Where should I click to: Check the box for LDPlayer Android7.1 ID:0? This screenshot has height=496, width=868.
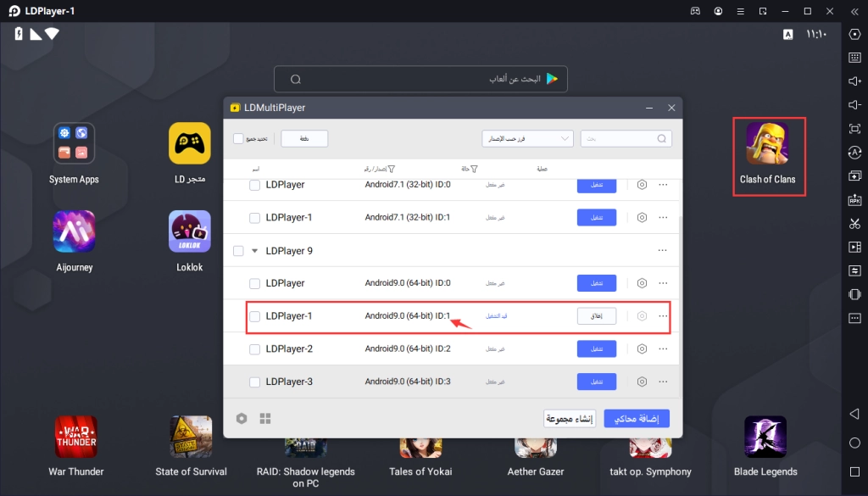coord(254,185)
